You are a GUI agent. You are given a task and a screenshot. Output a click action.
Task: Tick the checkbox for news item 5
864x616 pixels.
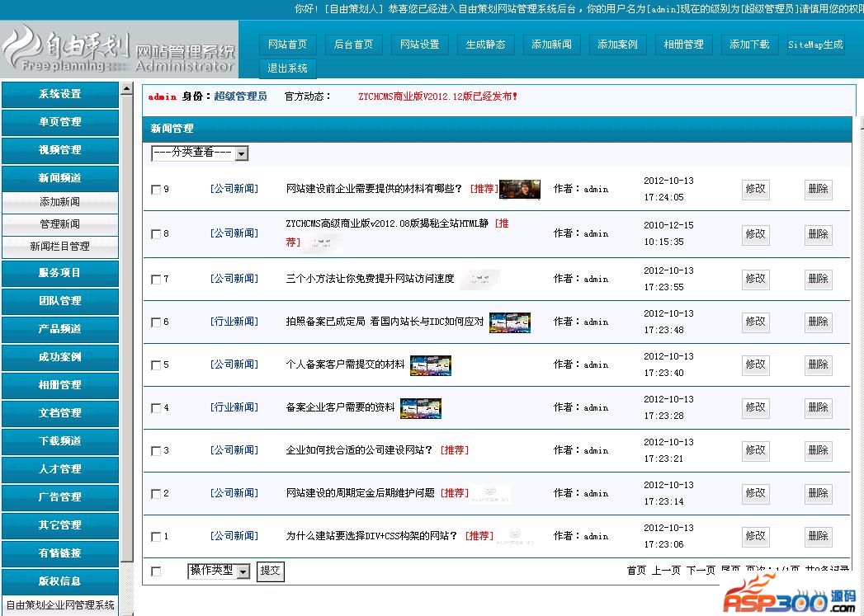pos(156,365)
